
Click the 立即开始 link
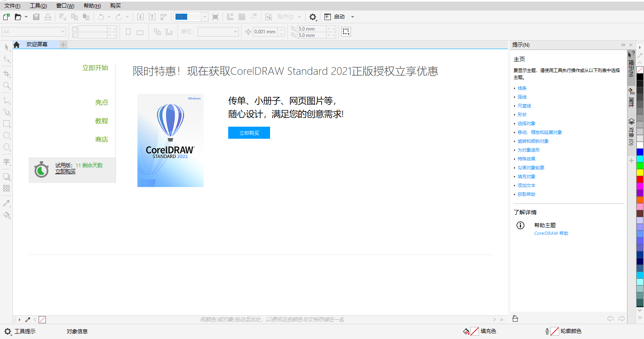pyautogui.click(x=95, y=68)
